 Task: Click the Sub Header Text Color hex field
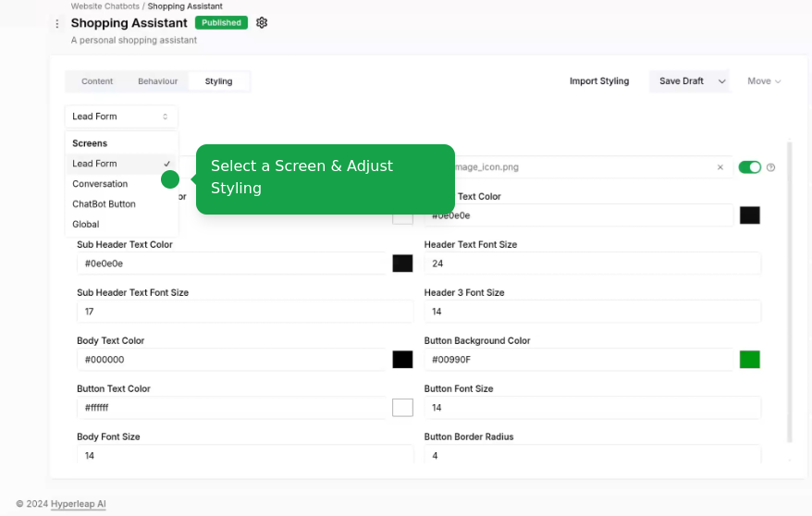(231, 264)
